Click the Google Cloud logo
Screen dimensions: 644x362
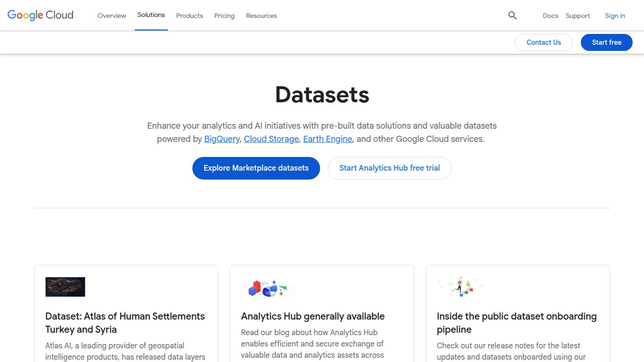tap(40, 15)
